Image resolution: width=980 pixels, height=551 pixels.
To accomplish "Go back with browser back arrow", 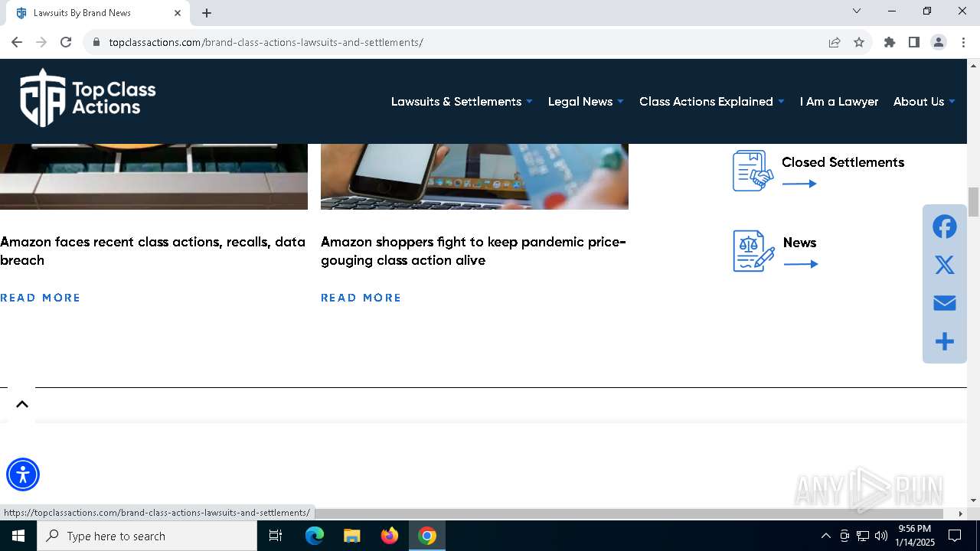I will [x=17, y=42].
